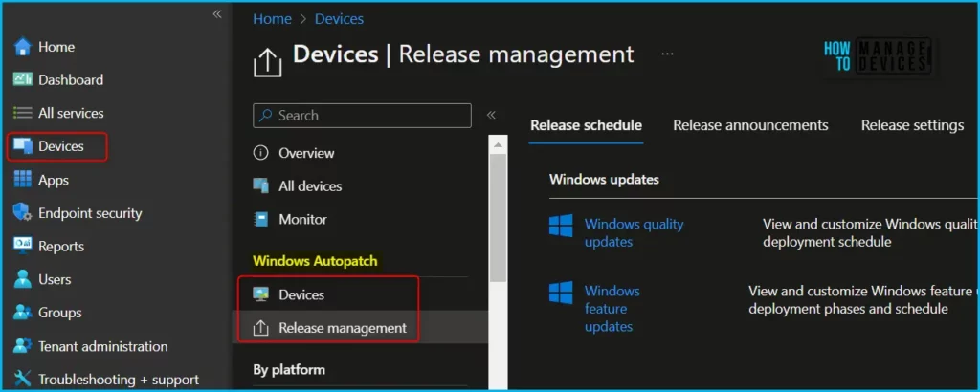Click into the submenu Search field
Image resolution: width=980 pixels, height=392 pixels.
[x=362, y=116]
